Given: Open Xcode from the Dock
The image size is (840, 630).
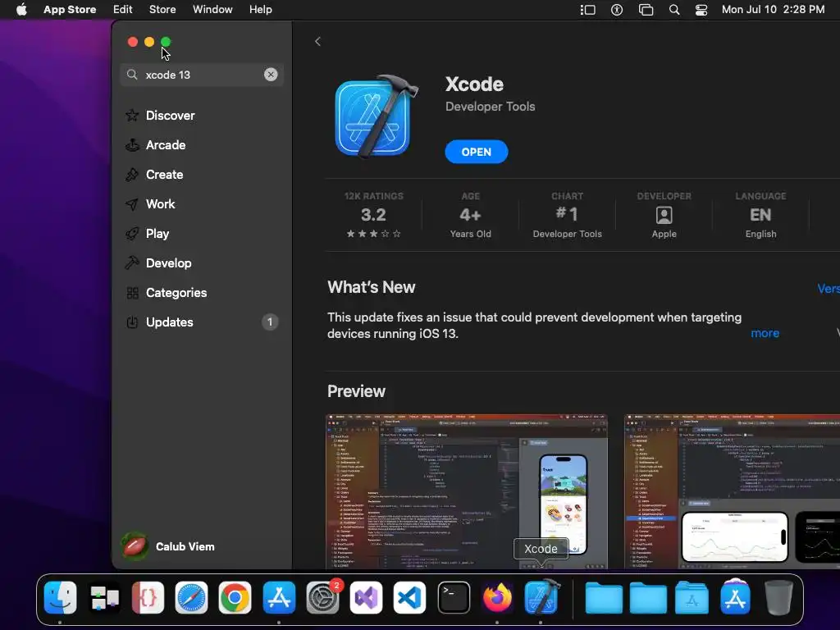Looking at the screenshot, I should (541, 597).
